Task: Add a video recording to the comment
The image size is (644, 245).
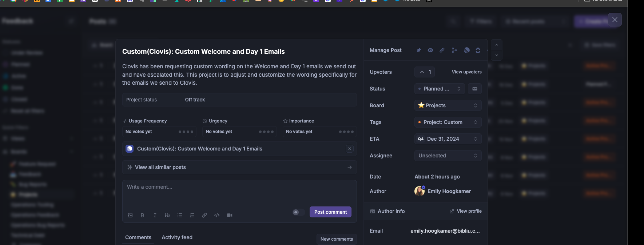Action: 230,215
